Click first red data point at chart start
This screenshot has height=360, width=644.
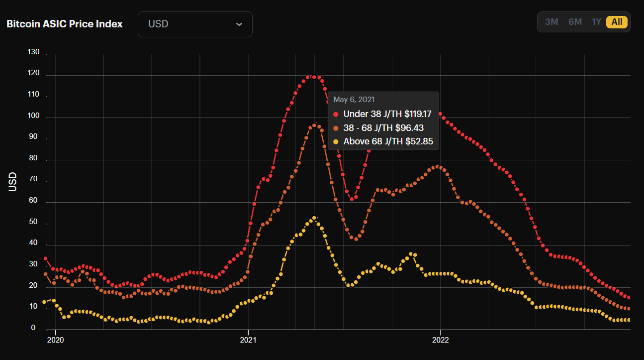[x=45, y=259]
